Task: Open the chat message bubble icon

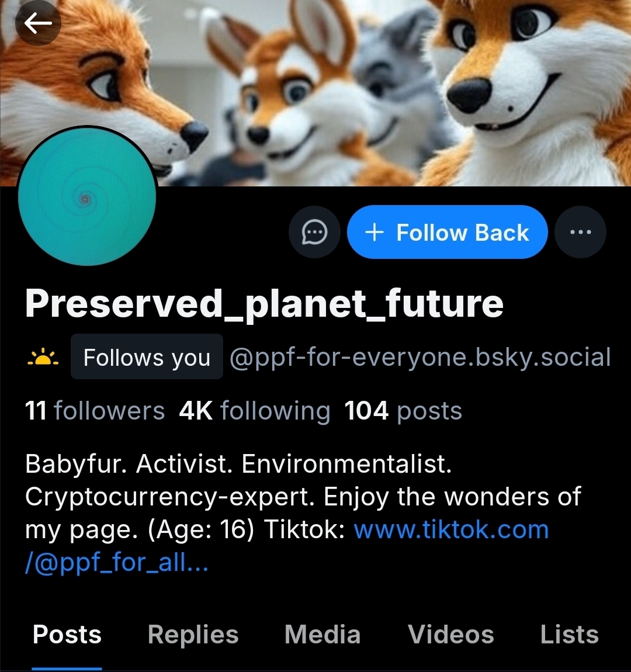Action: tap(315, 233)
